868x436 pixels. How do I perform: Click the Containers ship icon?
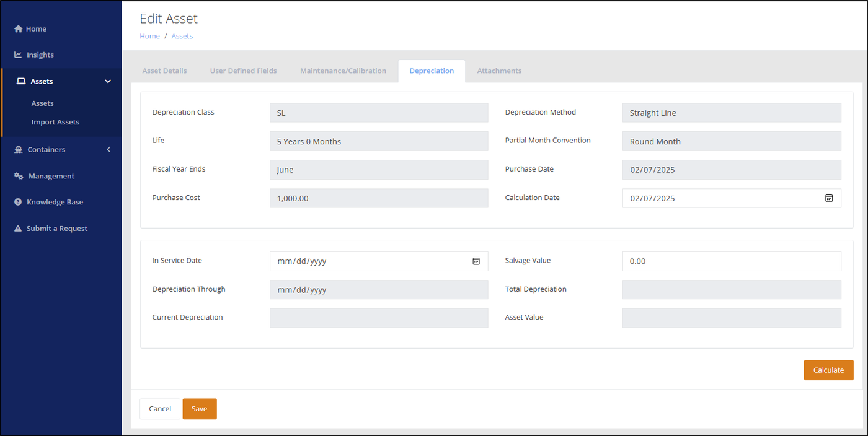(x=19, y=149)
